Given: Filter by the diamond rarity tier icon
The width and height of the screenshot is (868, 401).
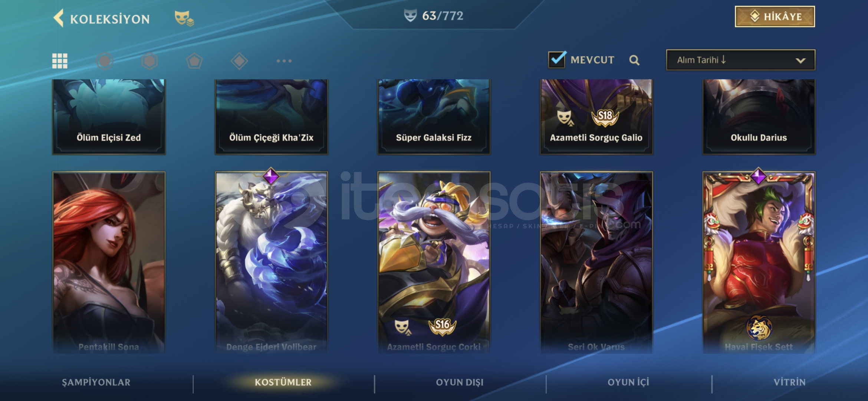Looking at the screenshot, I should (239, 61).
